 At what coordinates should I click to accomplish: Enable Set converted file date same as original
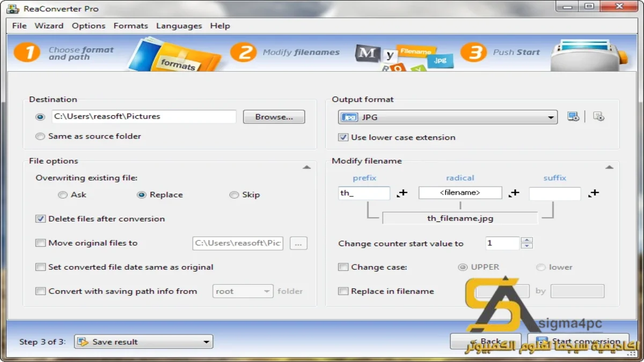pos(40,267)
